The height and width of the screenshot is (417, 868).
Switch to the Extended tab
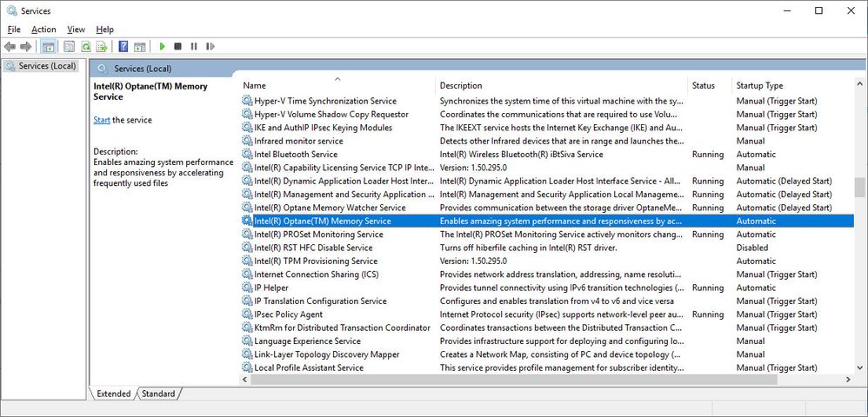[x=113, y=394]
